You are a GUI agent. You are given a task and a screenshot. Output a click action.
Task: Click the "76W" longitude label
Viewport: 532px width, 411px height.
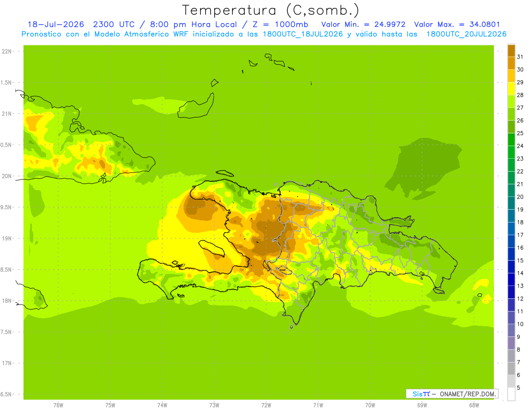click(58, 405)
